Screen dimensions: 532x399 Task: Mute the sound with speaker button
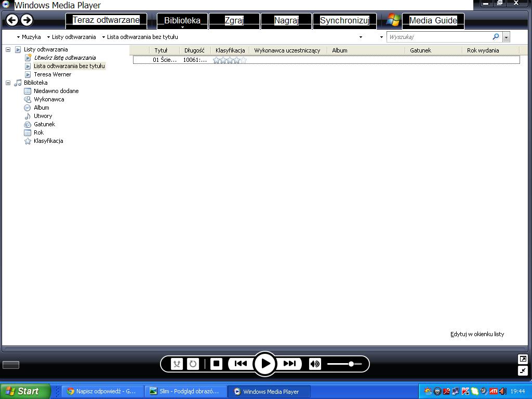[315, 364]
